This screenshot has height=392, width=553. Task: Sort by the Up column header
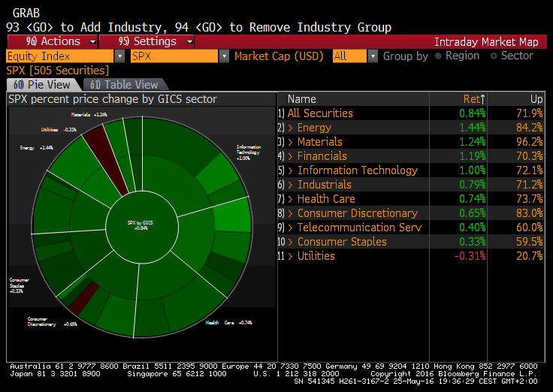(536, 99)
